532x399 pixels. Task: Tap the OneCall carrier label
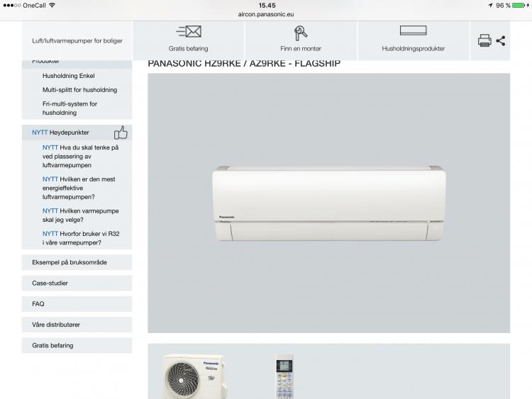click(34, 6)
